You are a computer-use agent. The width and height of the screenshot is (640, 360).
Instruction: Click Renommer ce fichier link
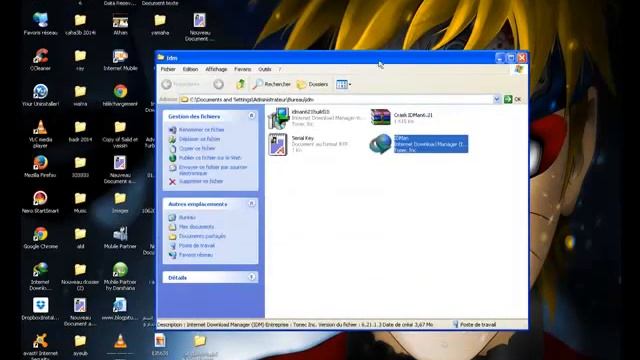[x=201, y=129]
